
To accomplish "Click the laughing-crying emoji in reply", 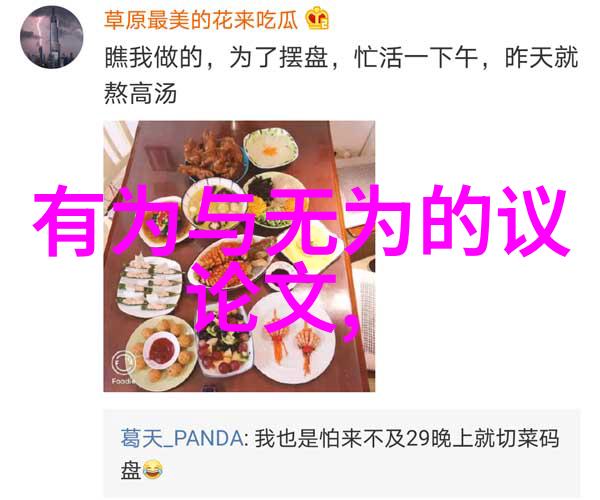I will coord(153,469).
